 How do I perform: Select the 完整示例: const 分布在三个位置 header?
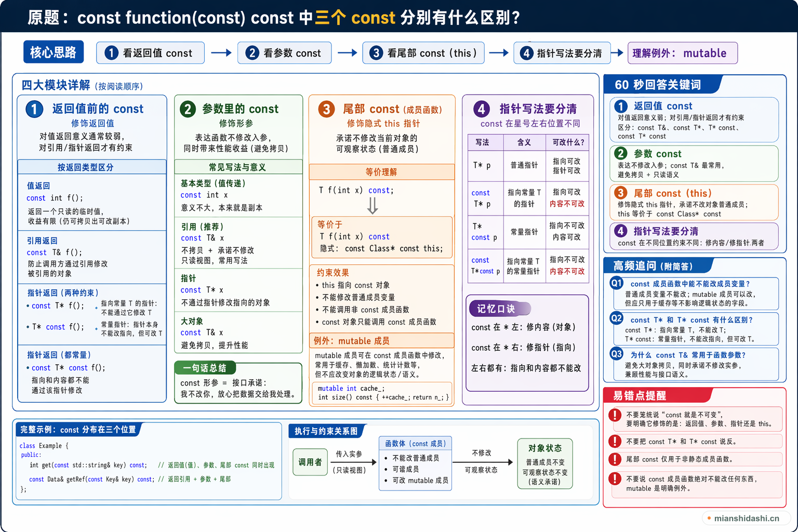78,430
